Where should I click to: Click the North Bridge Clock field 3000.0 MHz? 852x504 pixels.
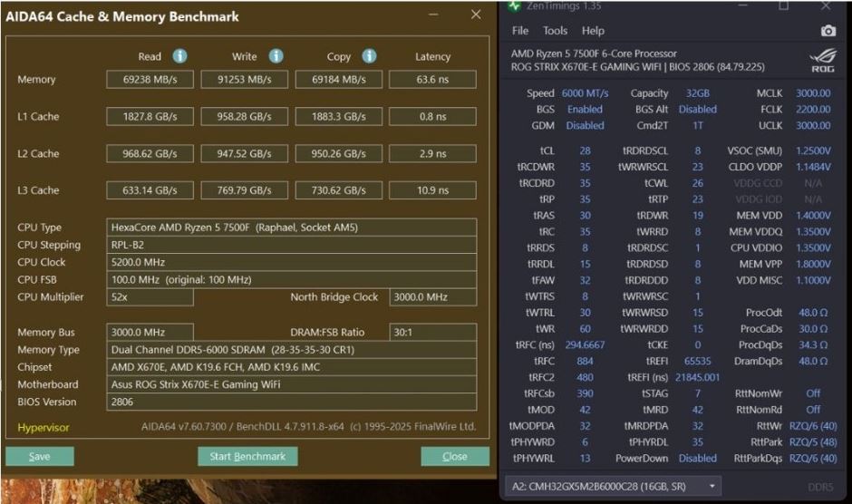coord(433,296)
